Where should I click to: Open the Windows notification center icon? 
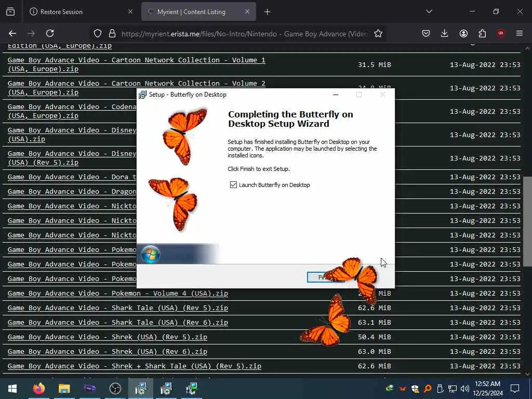click(x=515, y=389)
